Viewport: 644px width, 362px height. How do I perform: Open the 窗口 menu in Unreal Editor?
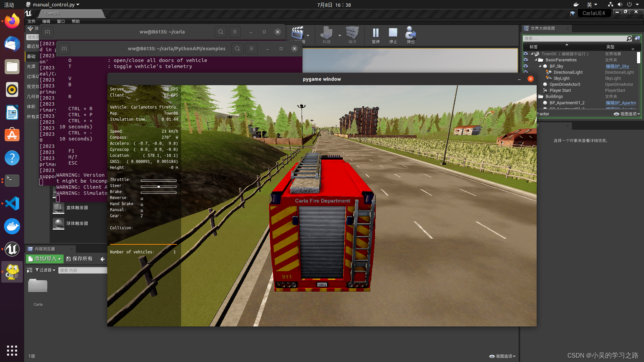tap(61, 21)
